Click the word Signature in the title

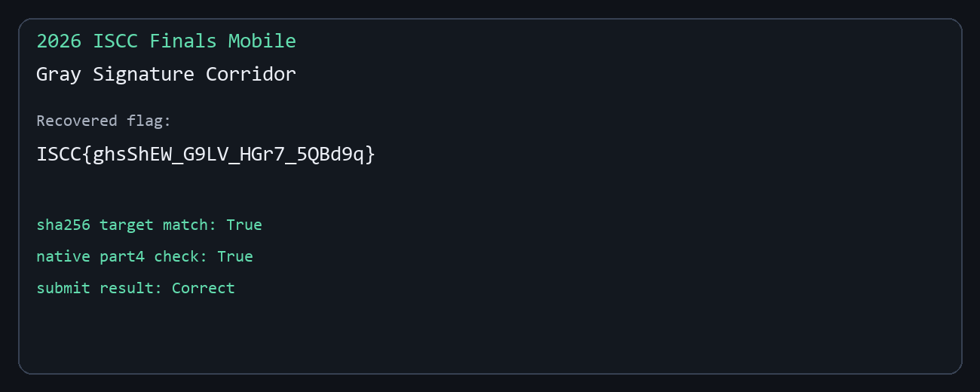click(x=143, y=74)
